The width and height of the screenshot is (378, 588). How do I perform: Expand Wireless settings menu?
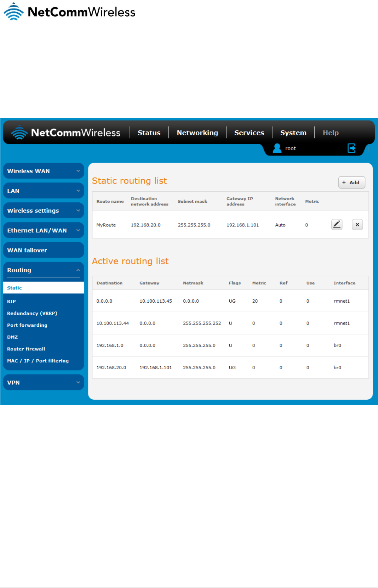click(44, 211)
